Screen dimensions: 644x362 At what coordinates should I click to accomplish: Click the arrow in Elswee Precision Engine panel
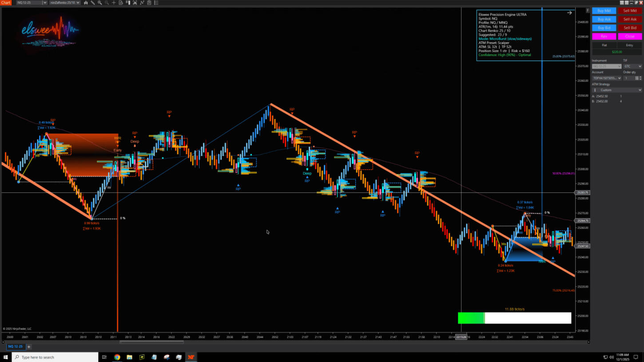point(569,13)
